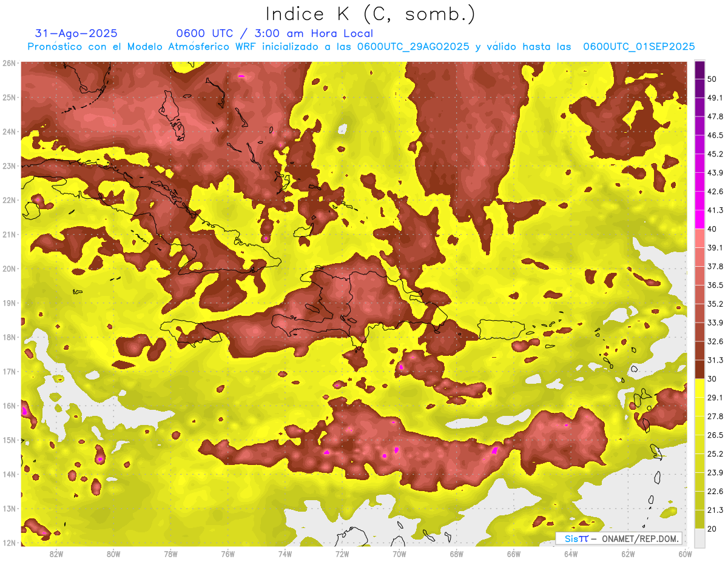
Task: Click the 26N latitude label
Action: pyautogui.click(x=9, y=63)
